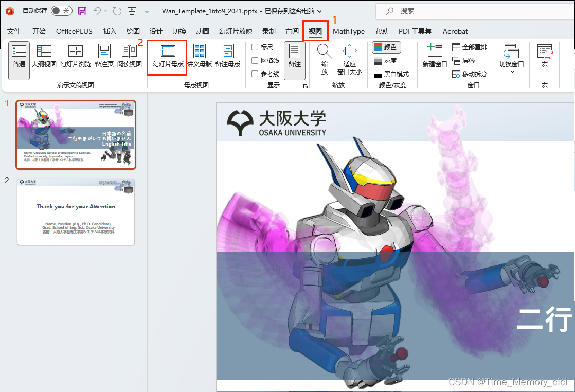Click the 宏 macros button

pos(545,56)
